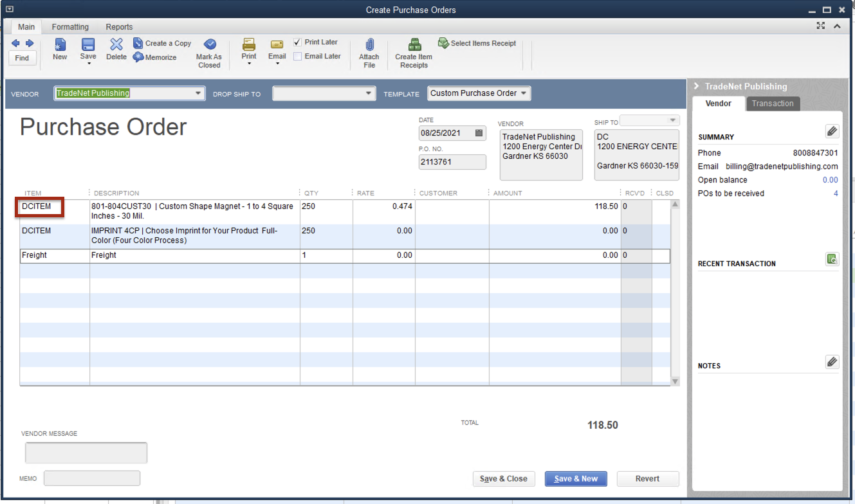Collapse the TradeNet Publishing side panel
Image resolution: width=855 pixels, height=504 pixels.
697,86
